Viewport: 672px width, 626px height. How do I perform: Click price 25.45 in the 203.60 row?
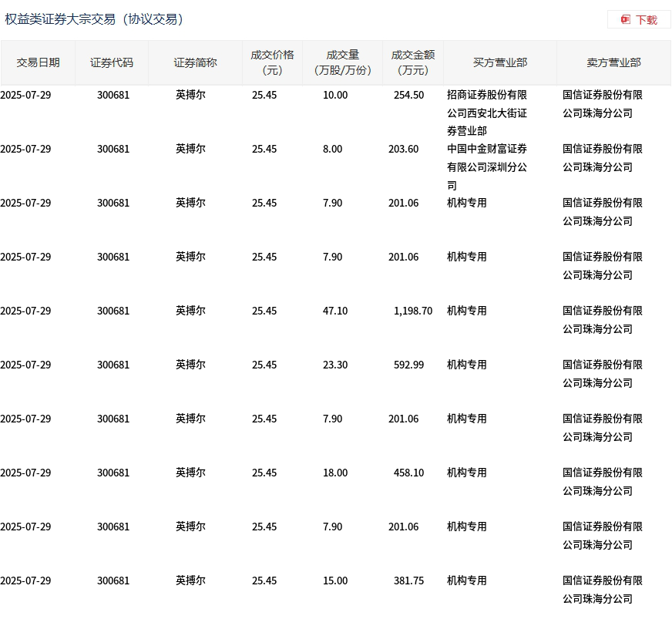264,150
